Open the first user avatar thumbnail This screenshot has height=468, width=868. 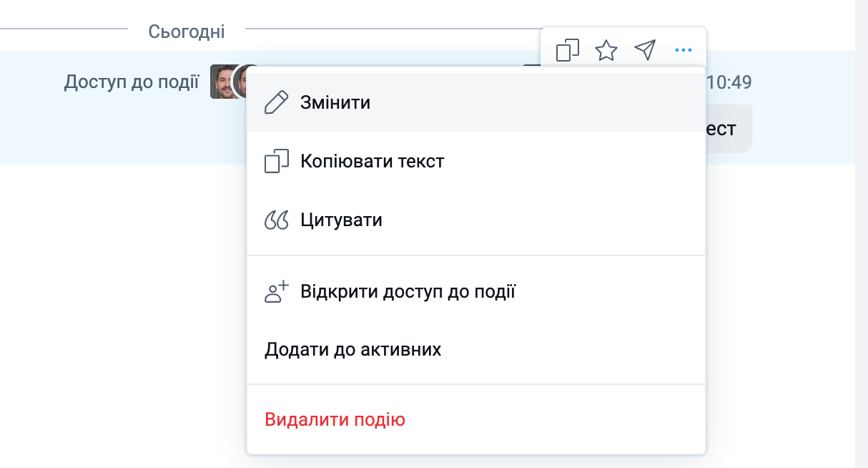(222, 82)
